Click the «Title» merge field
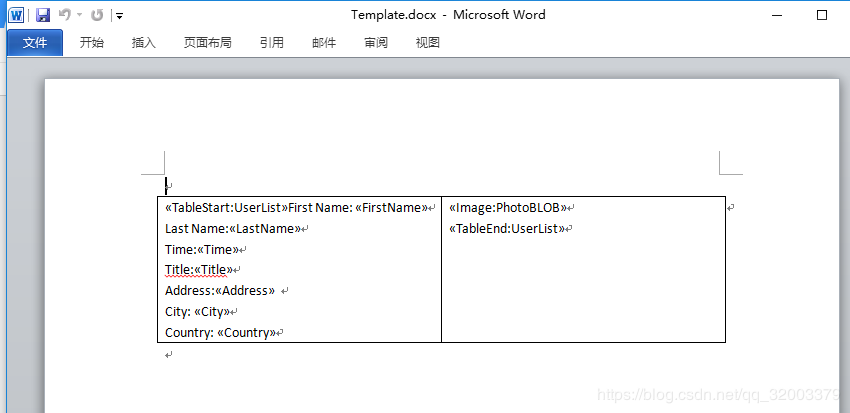The width and height of the screenshot is (850, 413). point(213,270)
